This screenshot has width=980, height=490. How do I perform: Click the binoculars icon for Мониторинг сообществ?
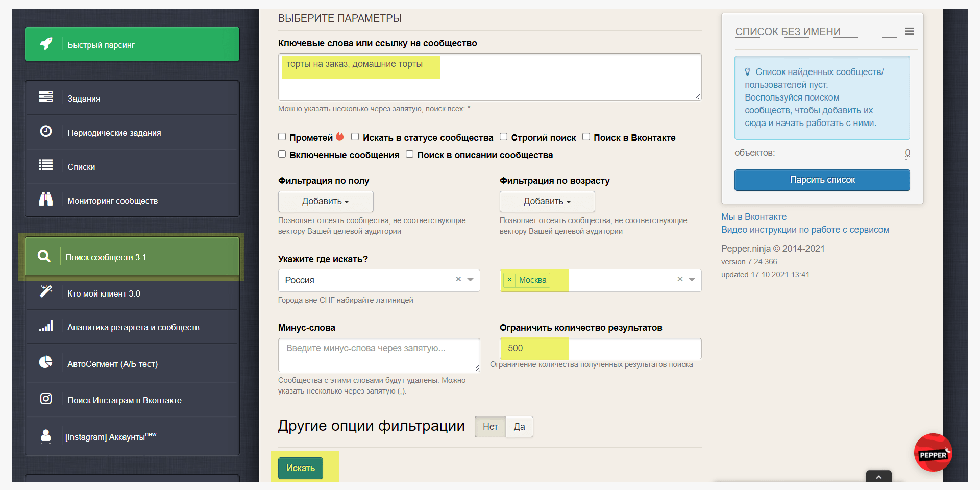46,199
